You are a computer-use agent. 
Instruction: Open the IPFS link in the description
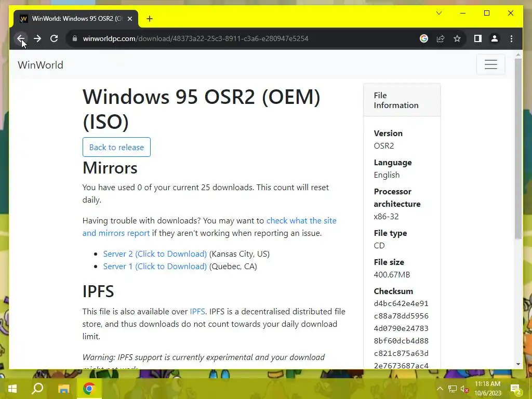(x=197, y=312)
